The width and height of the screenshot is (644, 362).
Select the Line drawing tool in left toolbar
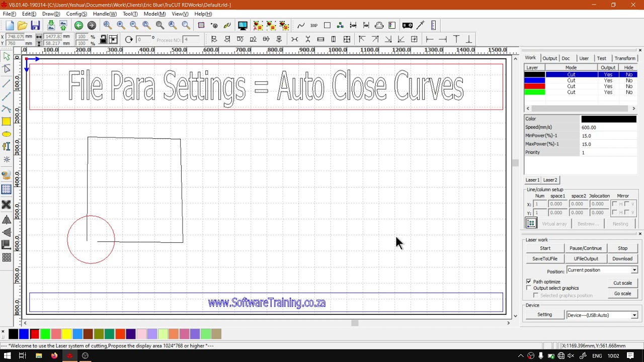[7, 82]
